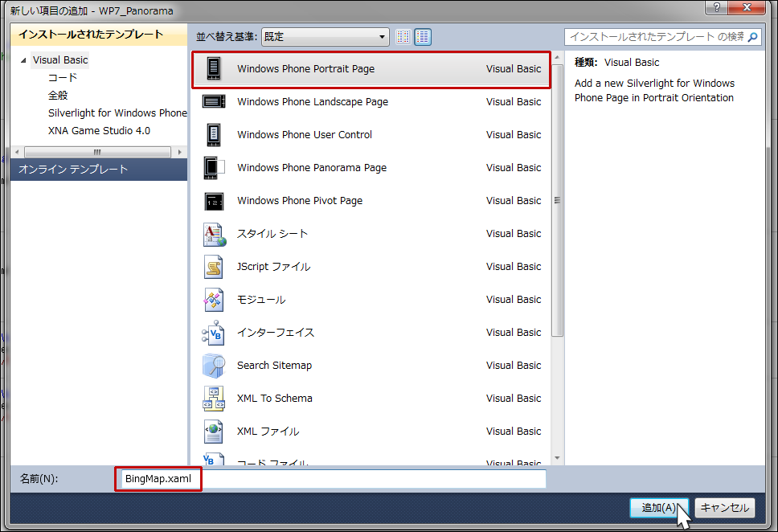The image size is (778, 532).
Task: Focus the 名前(N) file name field
Action: [333, 479]
